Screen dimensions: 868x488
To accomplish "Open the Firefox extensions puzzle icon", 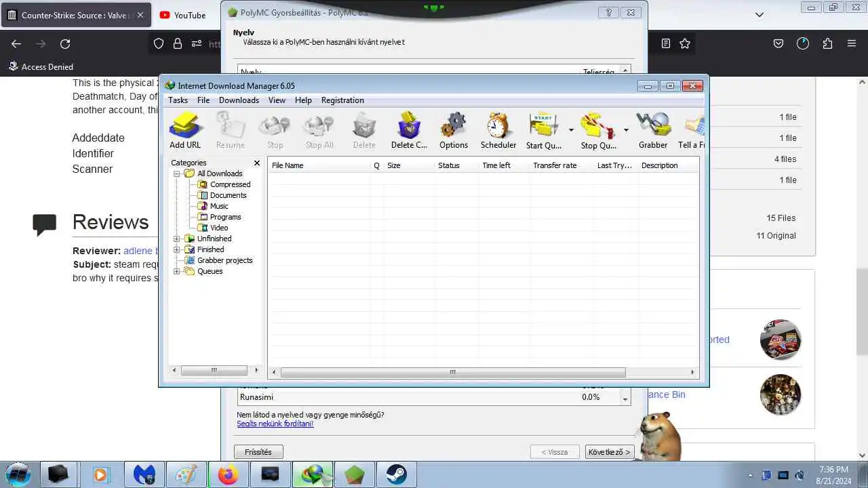I will tap(827, 43).
